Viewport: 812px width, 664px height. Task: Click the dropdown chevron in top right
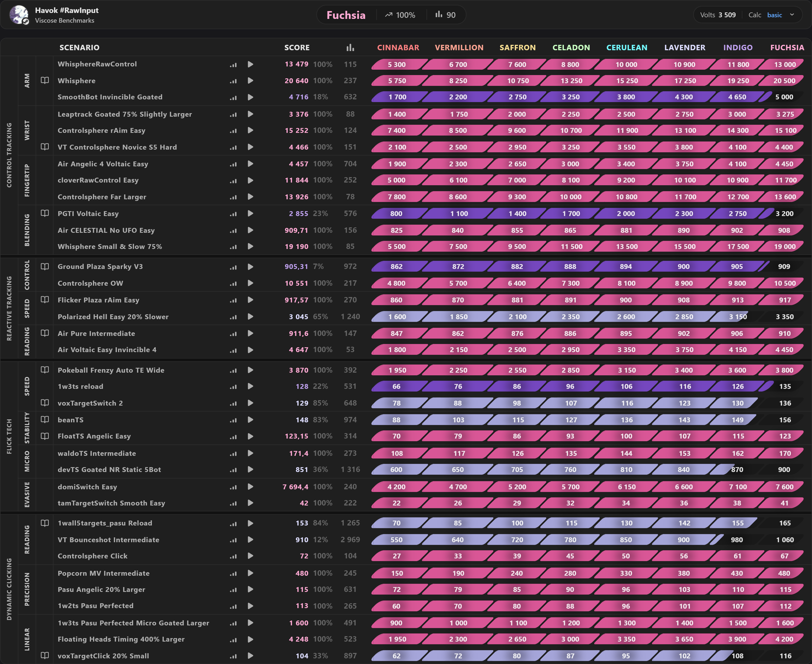pos(792,15)
